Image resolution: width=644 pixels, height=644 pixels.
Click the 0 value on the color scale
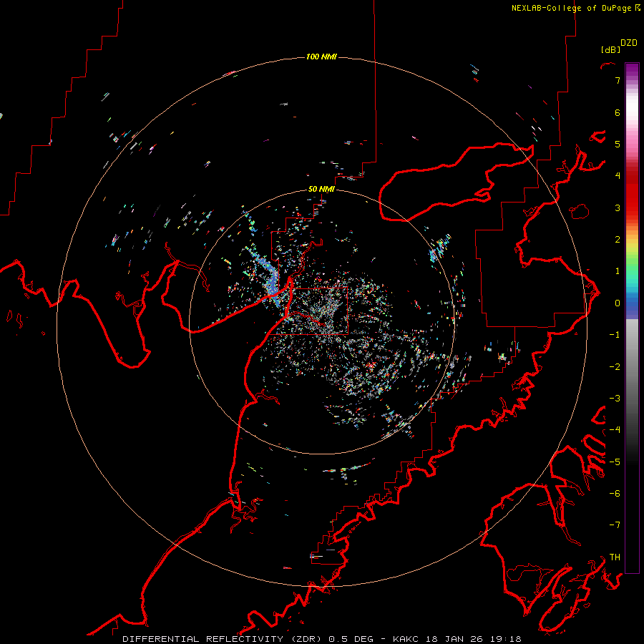pyautogui.click(x=618, y=303)
